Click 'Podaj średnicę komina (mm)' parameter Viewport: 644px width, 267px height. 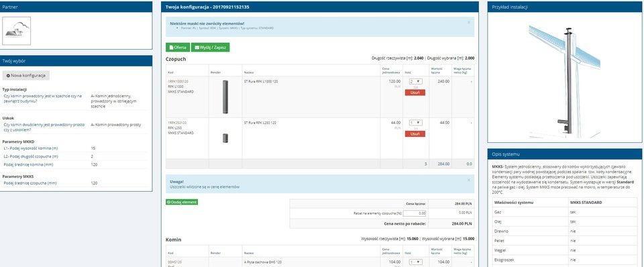coord(28,164)
